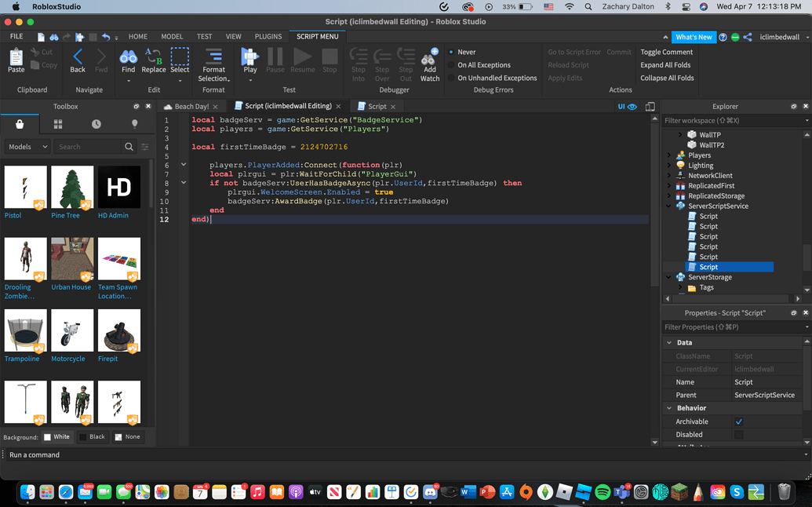Open the Replace tool
812x507 pixels.
click(x=153, y=57)
